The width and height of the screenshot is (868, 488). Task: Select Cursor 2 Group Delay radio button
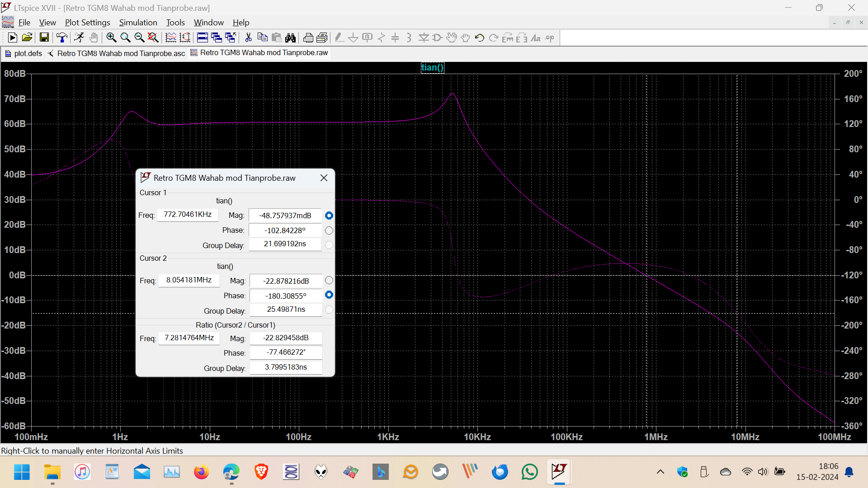tap(329, 310)
